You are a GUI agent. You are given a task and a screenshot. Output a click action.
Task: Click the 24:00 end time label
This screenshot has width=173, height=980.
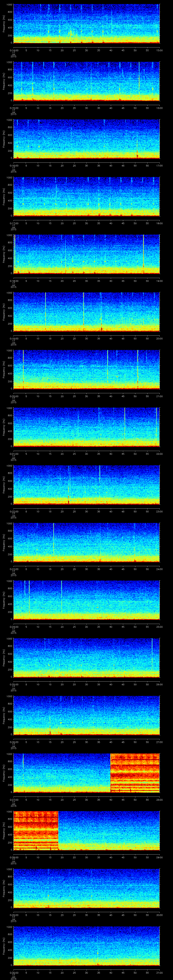(x=159, y=569)
